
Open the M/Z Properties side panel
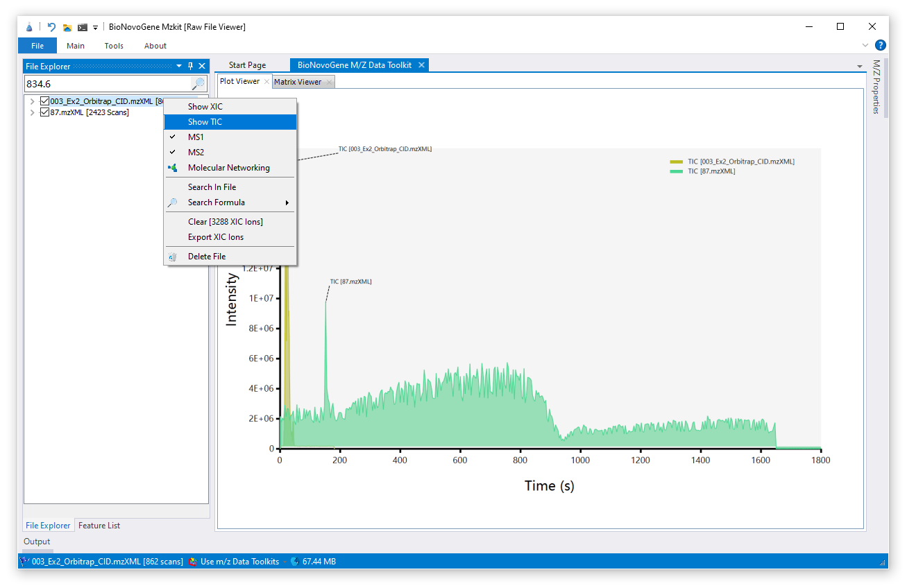[x=876, y=87]
